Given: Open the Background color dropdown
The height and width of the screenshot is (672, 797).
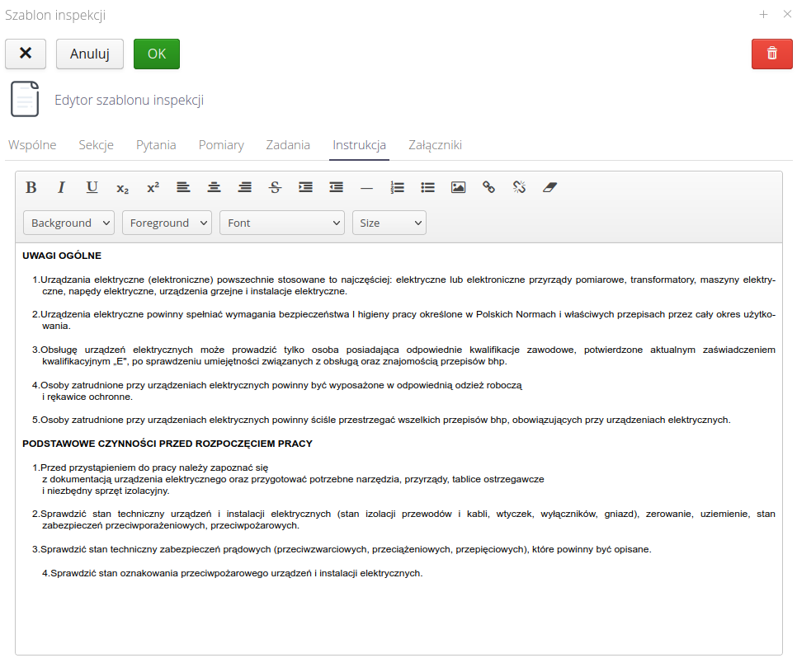Looking at the screenshot, I should tap(68, 223).
